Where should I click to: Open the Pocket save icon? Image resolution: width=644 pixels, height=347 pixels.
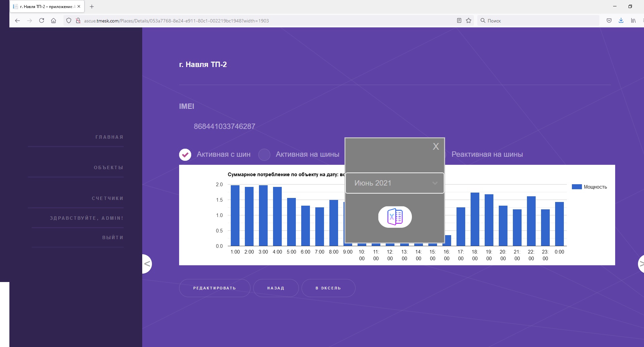(609, 21)
